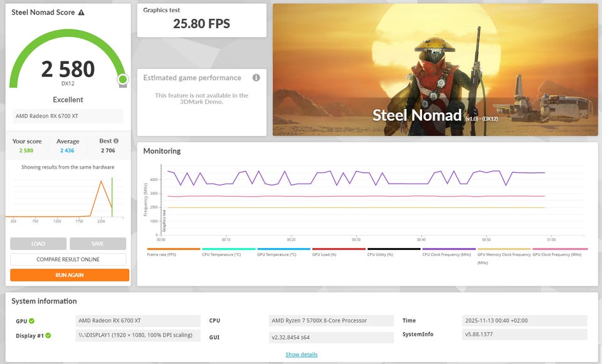This screenshot has height=364, width=602.
Task: Click the 00:10 timeline tick on chart
Action: [x=226, y=239]
